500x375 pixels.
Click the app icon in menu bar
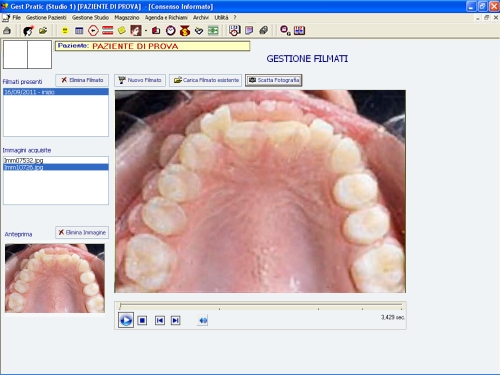click(6, 18)
